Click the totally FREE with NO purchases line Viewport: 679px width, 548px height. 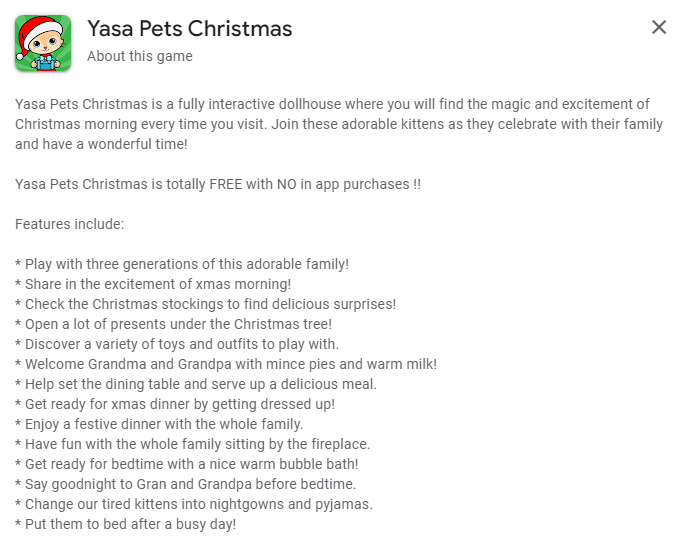point(218,184)
